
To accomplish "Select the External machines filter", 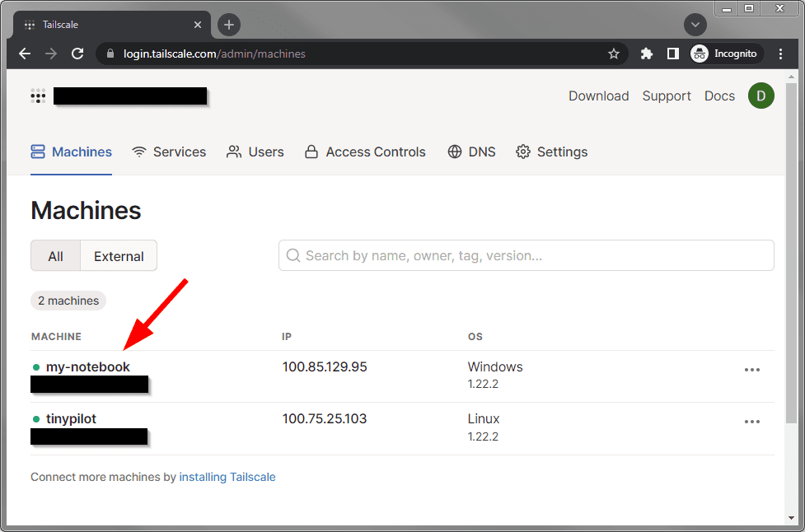I will 119,255.
